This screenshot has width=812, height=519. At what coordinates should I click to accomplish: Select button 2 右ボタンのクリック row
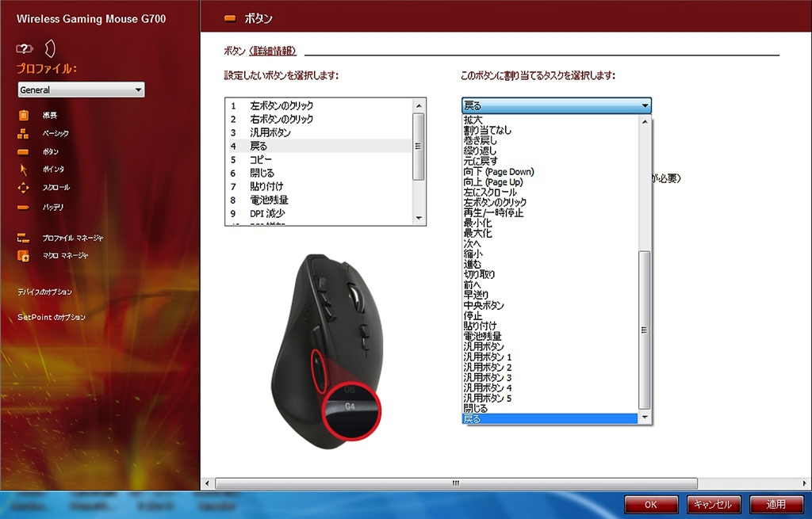(320, 119)
